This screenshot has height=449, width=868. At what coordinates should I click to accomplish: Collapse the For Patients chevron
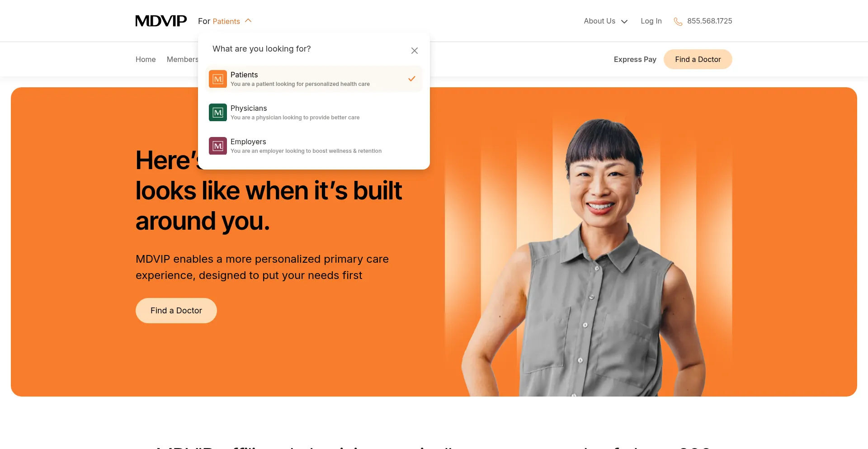pyautogui.click(x=248, y=21)
